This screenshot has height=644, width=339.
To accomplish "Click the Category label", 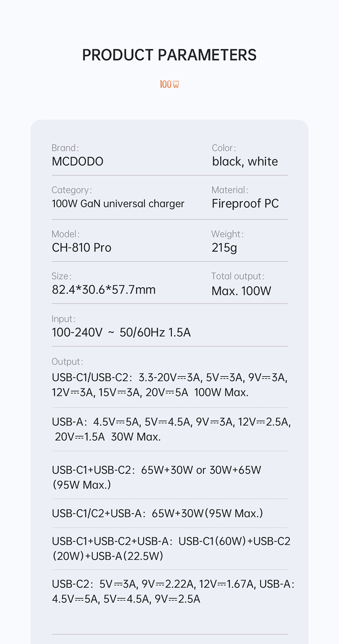I will click(71, 190).
